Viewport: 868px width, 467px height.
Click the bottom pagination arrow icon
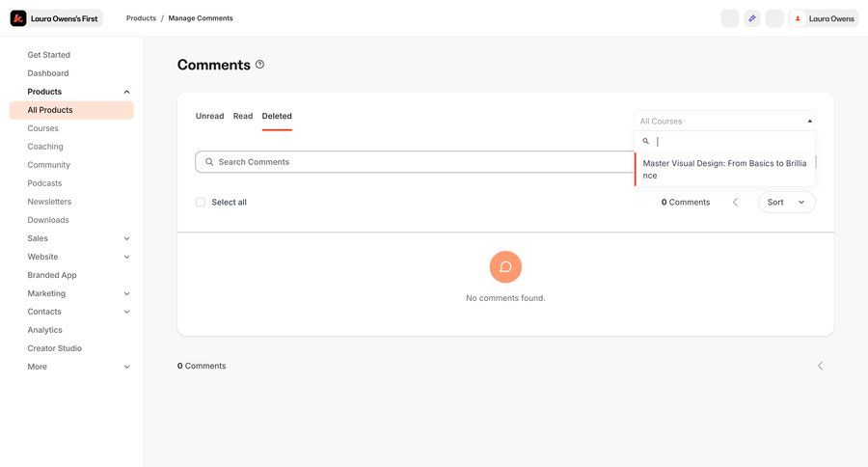point(821,366)
